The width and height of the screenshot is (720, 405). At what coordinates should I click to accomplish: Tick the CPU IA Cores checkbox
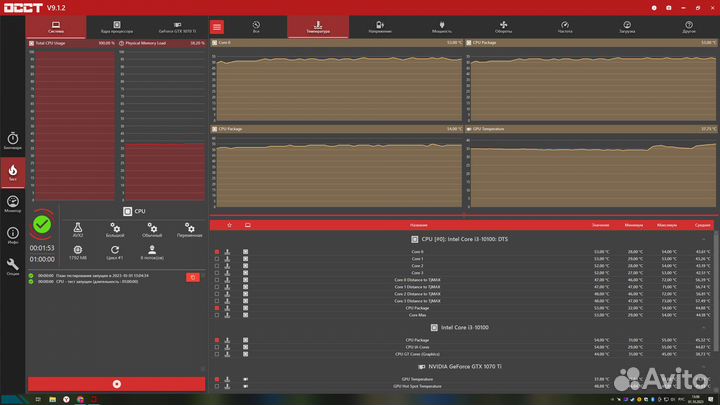pyautogui.click(x=217, y=347)
